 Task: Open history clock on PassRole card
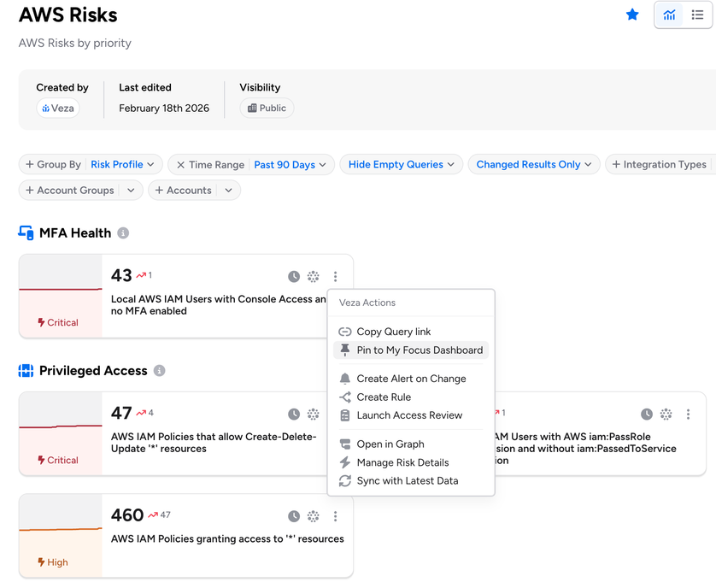pos(647,415)
